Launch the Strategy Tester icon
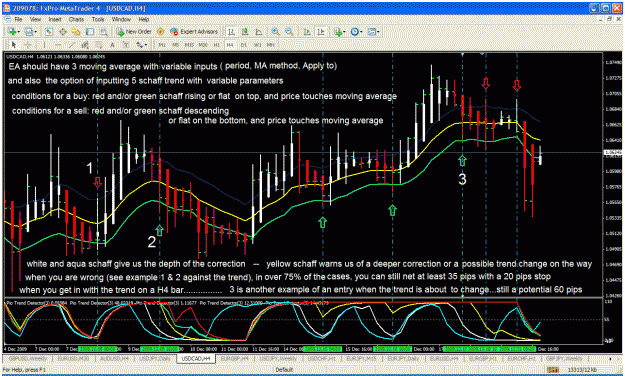The image size is (625, 376). [104, 31]
